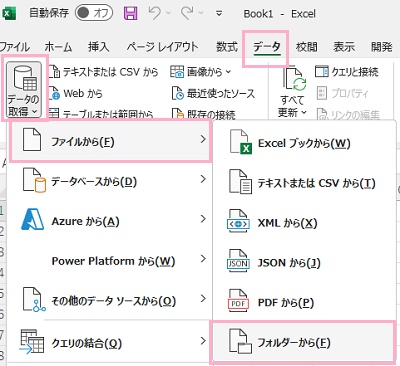
Task: Switch to the ホーム tab
Action: click(58, 47)
